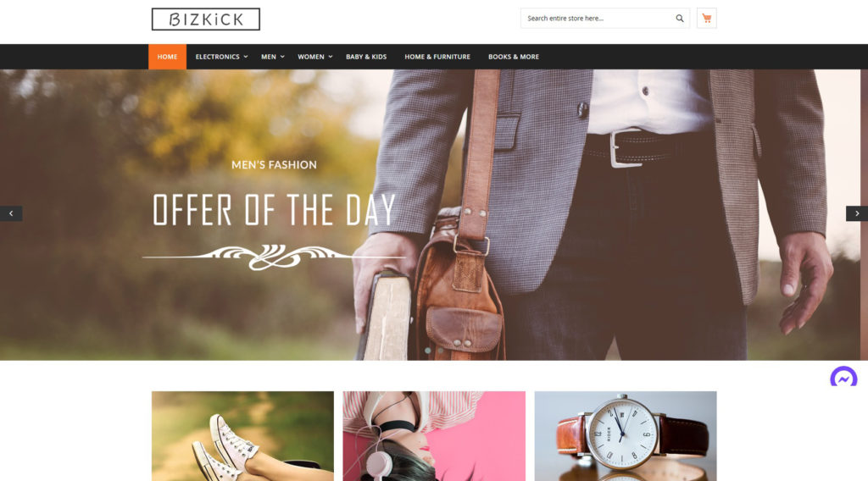Open the Books & More category
Viewport: 868px width, 481px height.
click(x=513, y=57)
